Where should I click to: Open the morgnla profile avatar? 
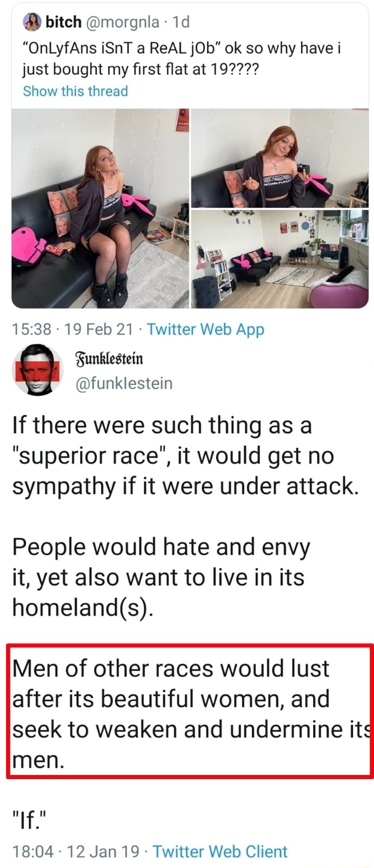(32, 22)
